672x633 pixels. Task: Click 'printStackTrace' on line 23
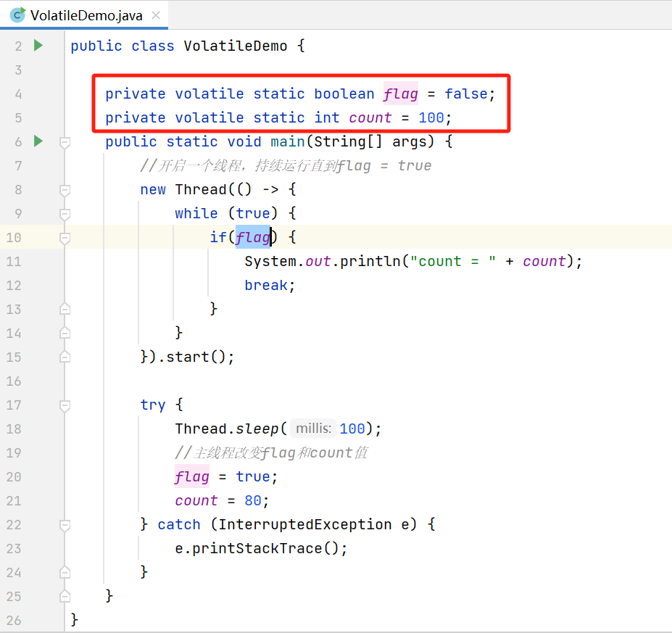(257, 548)
